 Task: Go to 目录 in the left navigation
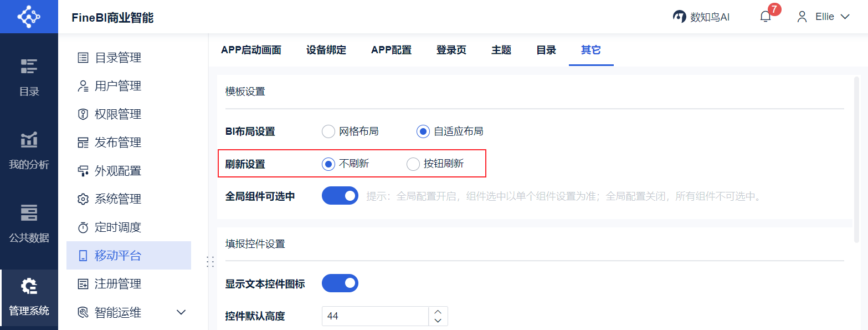tap(29, 78)
